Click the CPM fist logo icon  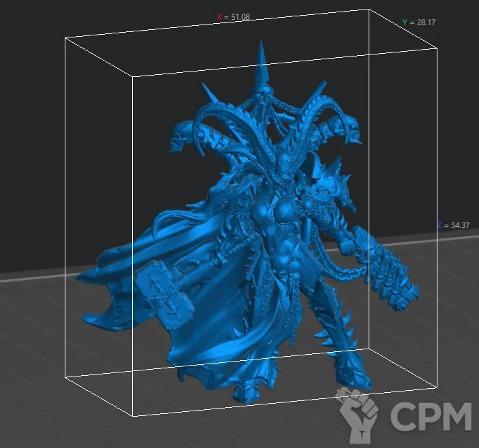[x=360, y=412]
